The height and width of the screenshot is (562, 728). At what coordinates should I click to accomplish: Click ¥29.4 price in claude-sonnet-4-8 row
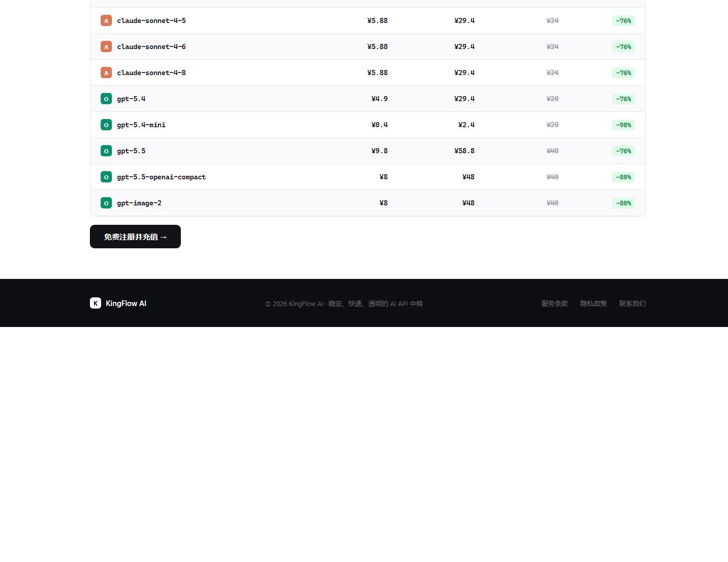tap(464, 73)
